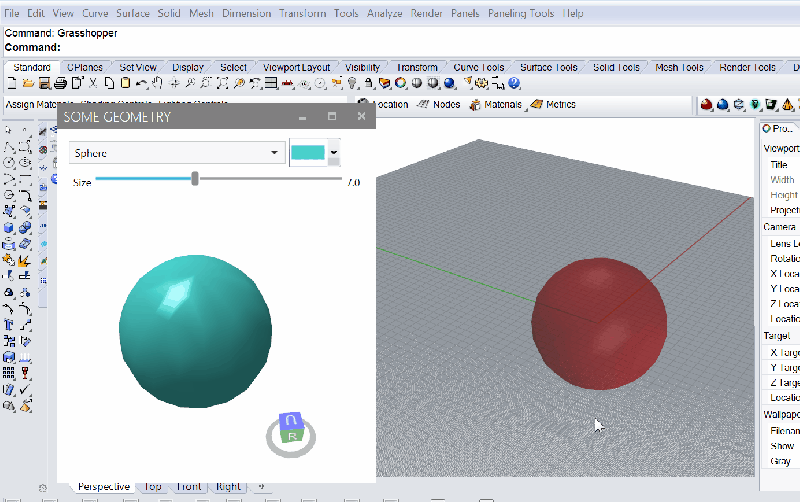The image size is (800, 502).
Task: Click the Options gear icon in toolbar
Action: click(x=481, y=83)
